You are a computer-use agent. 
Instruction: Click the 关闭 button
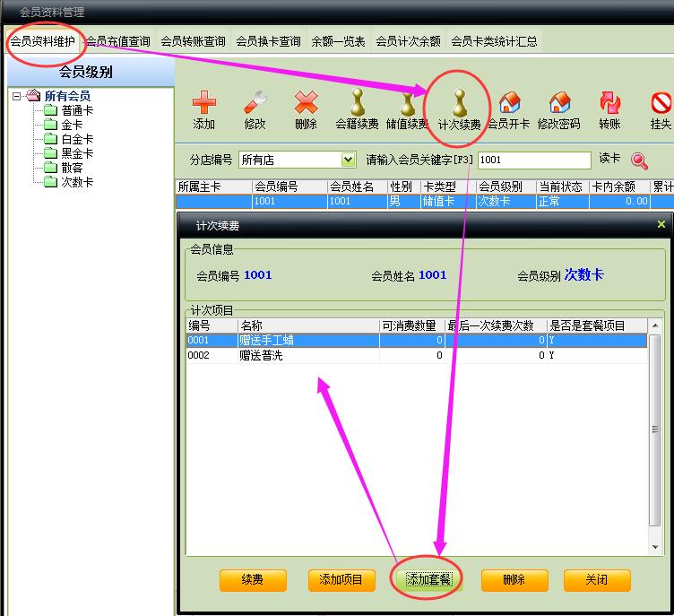[x=597, y=580]
